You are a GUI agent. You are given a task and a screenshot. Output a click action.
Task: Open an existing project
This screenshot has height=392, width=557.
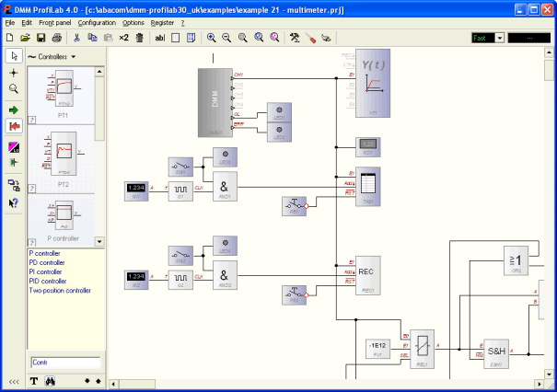coord(25,38)
